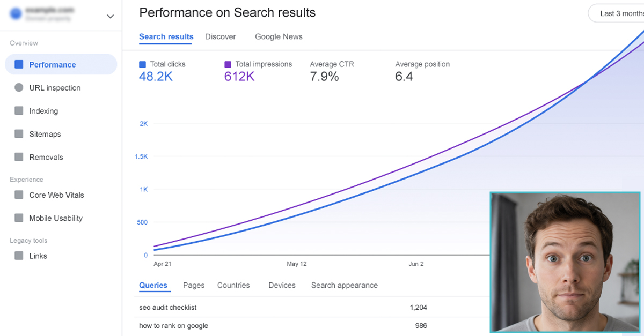Click the 48.2K total clicks value
The height and width of the screenshot is (336, 644).
coord(156,77)
